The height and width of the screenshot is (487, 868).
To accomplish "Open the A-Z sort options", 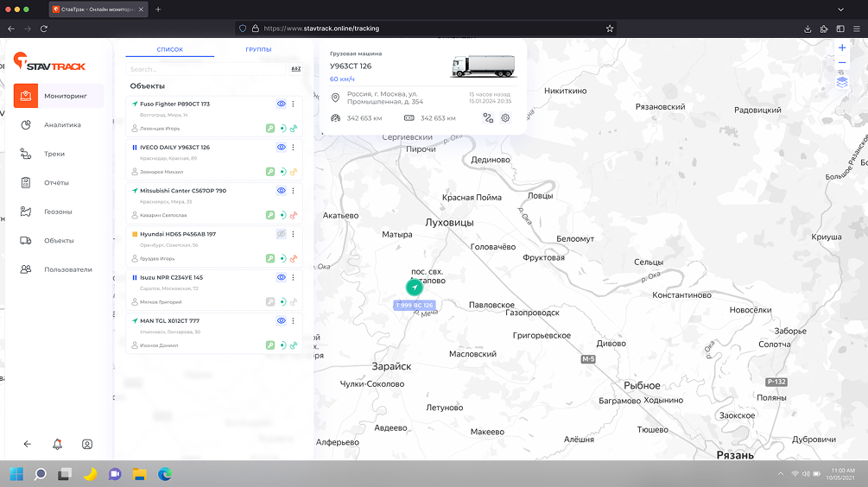I will (x=295, y=69).
